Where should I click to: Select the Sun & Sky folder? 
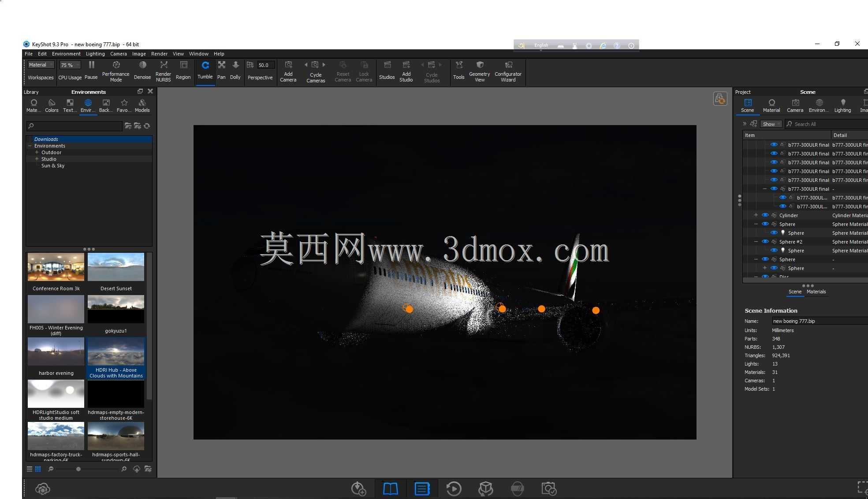53,166
